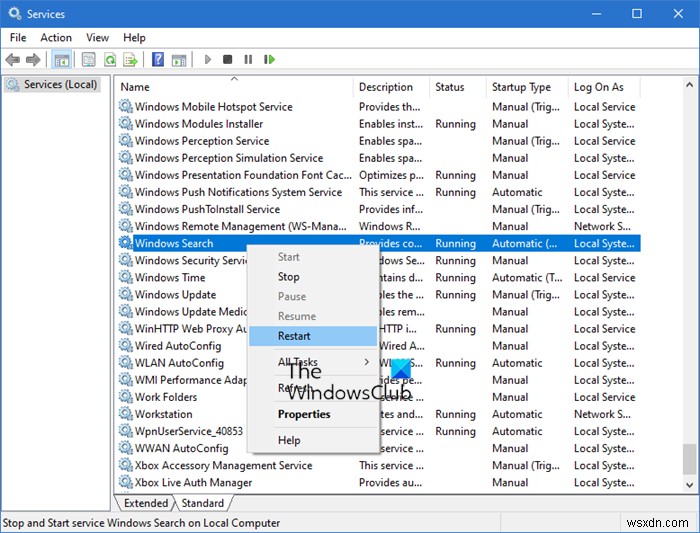Expand All Tasks submenu in context menu
This screenshot has height=533, width=700.
[312, 362]
